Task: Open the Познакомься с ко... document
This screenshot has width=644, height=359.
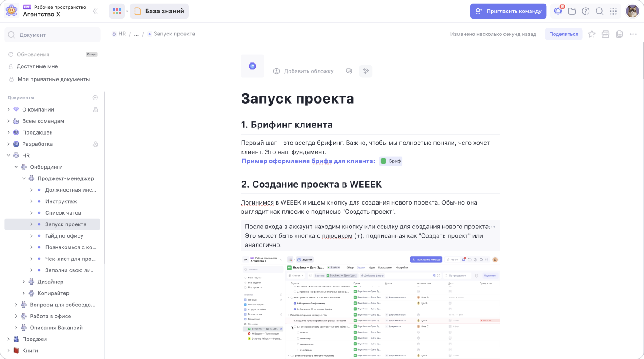Action: (x=70, y=247)
